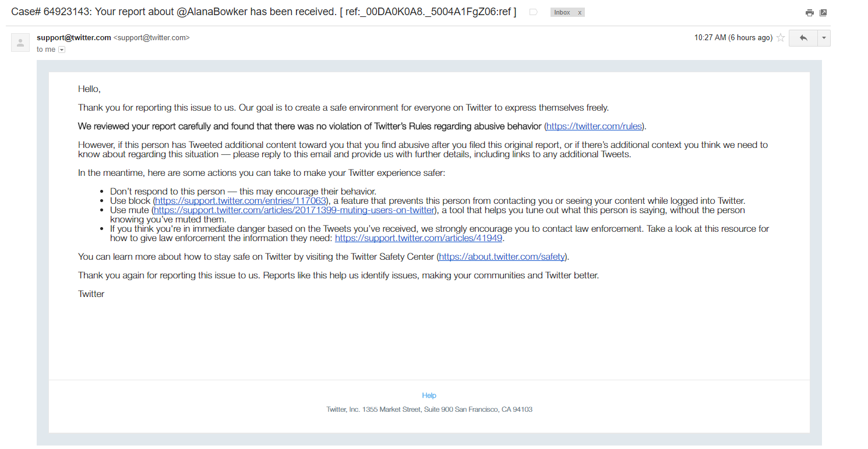868x449 pixels.
Task: Click the sender address in angle brackets
Action: coord(151,38)
